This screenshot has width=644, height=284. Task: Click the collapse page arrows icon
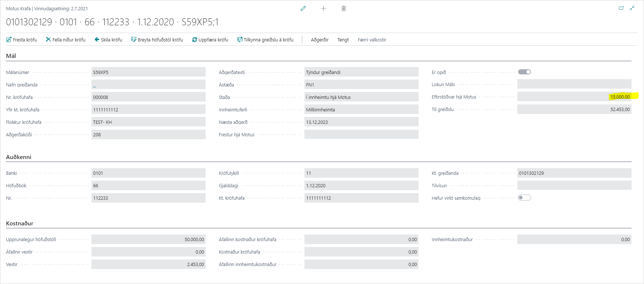pos(632,8)
